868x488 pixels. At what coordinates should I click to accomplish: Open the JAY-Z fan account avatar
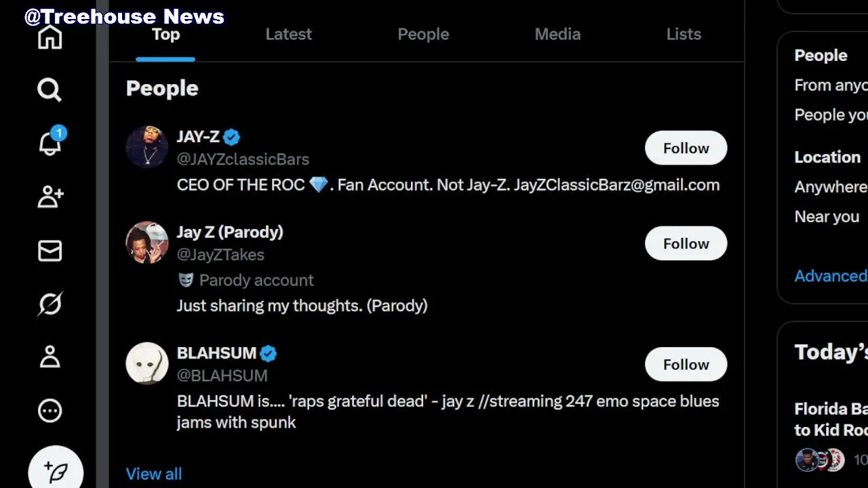(146, 146)
